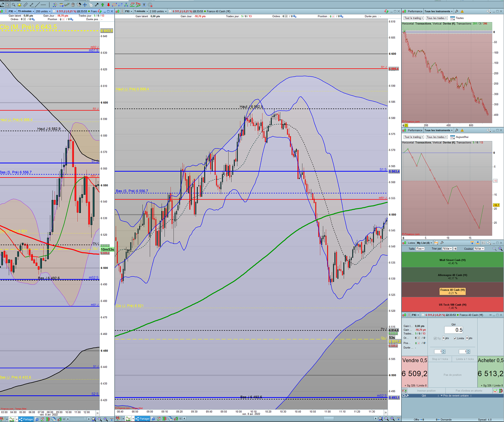Viewport: 504px width, 422px height.
Task: Click the magnifier zoom-in icon in Listes panel
Action: tap(500, 249)
